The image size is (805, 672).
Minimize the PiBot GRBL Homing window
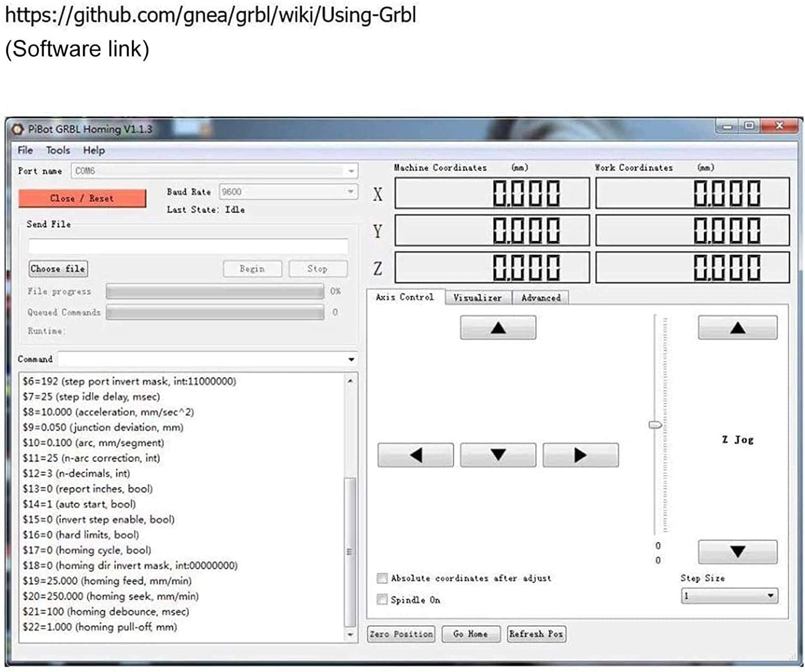coord(727,127)
